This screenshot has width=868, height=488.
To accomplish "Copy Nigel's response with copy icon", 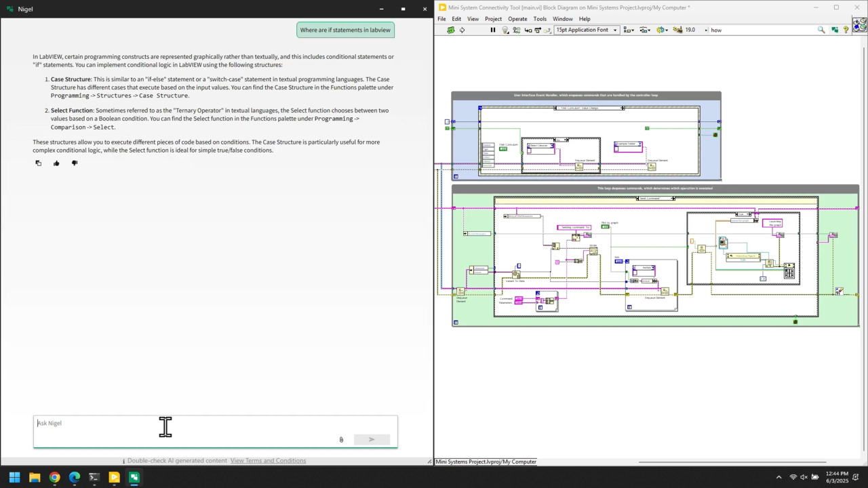I will point(38,163).
